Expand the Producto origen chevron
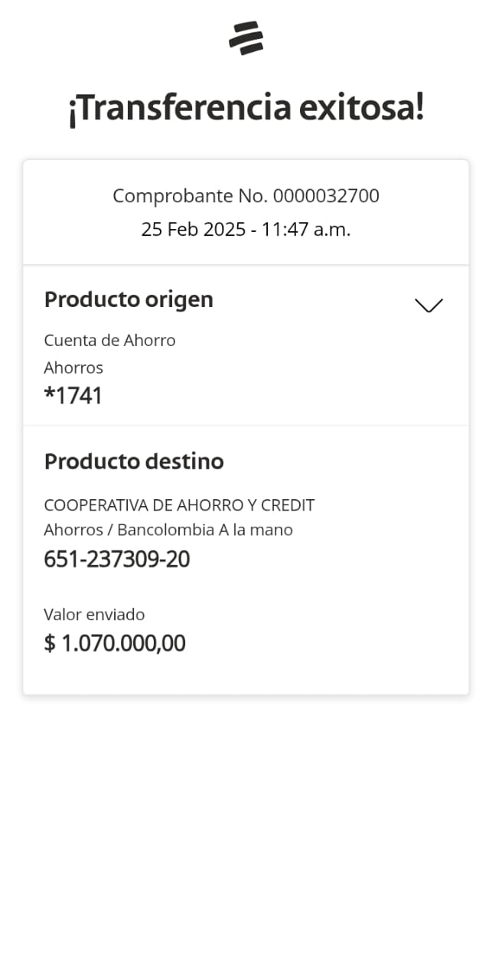The width and height of the screenshot is (492, 980). [428, 305]
